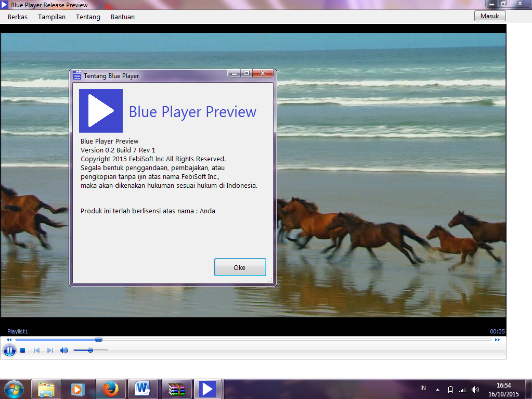Click the Copyright 2015 FebiSoft line
This screenshot has height=399, width=532.
(153, 159)
